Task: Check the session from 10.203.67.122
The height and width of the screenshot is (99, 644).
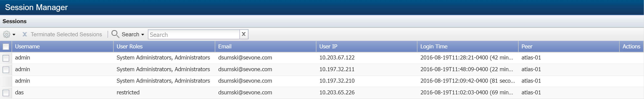Action: [x=6, y=58]
